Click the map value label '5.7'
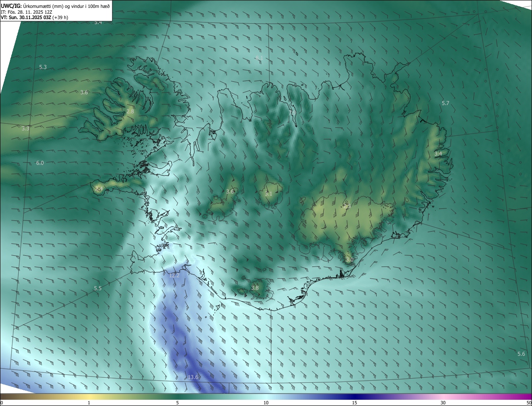Viewport: 532px width, 406px height. coord(446,103)
